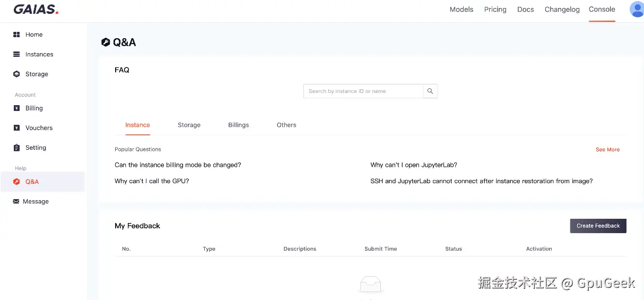
Task: Open the Others FAQ tab
Action: (286, 125)
